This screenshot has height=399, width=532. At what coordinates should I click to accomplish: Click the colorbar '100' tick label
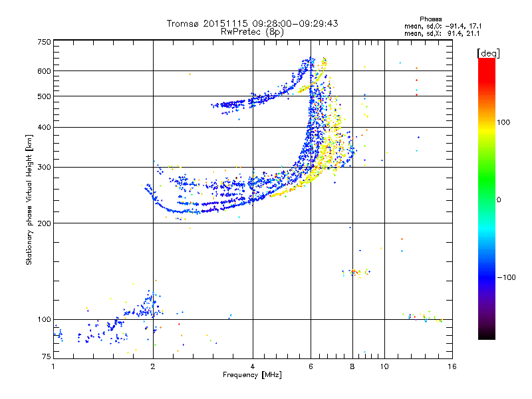[x=503, y=122]
